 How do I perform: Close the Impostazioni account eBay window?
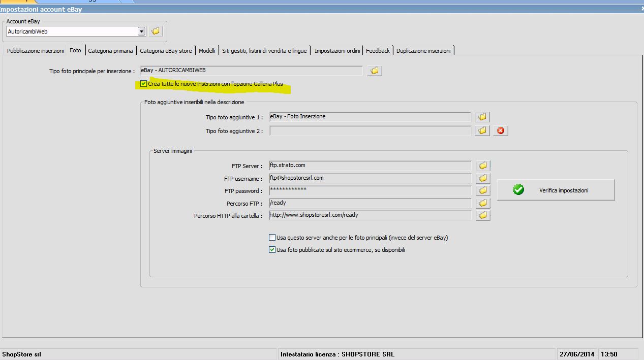pos(641,9)
